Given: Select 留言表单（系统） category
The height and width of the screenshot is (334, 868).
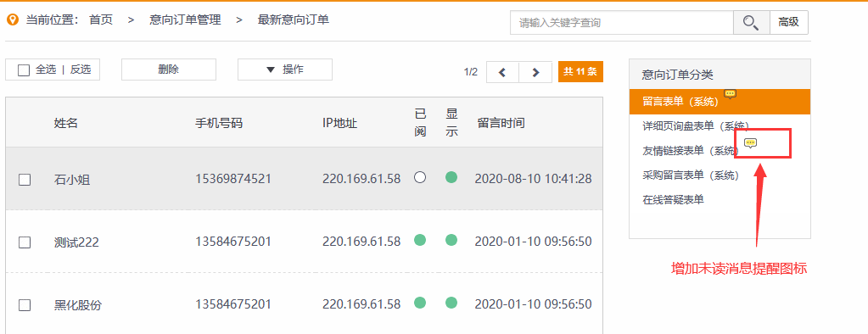Looking at the screenshot, I should point(720,102).
